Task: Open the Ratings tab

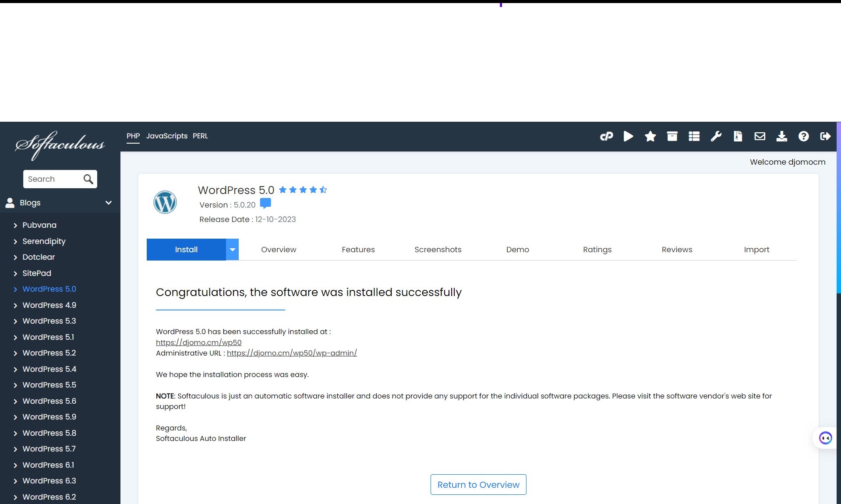Action: point(597,250)
